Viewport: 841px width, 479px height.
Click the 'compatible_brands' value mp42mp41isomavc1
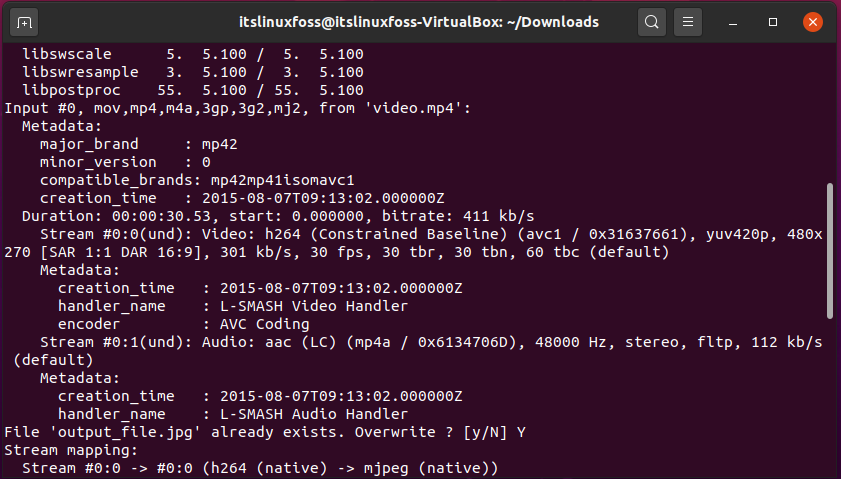pyautogui.click(x=282, y=180)
